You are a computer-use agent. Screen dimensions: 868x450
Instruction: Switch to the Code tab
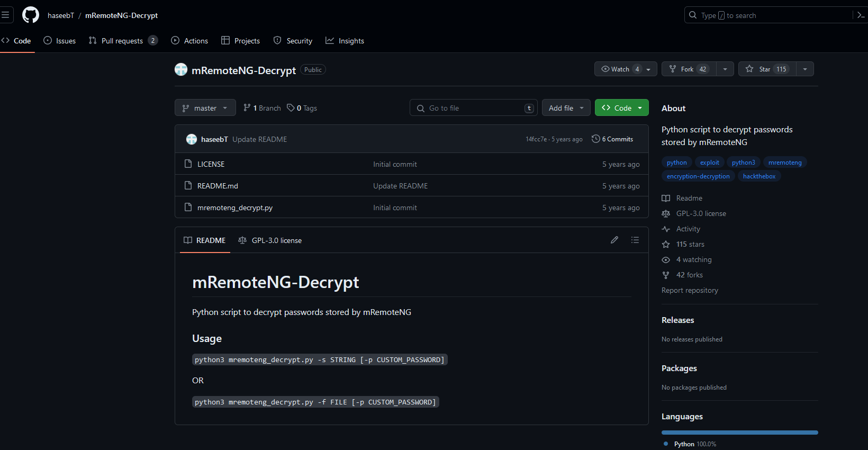coord(16,41)
